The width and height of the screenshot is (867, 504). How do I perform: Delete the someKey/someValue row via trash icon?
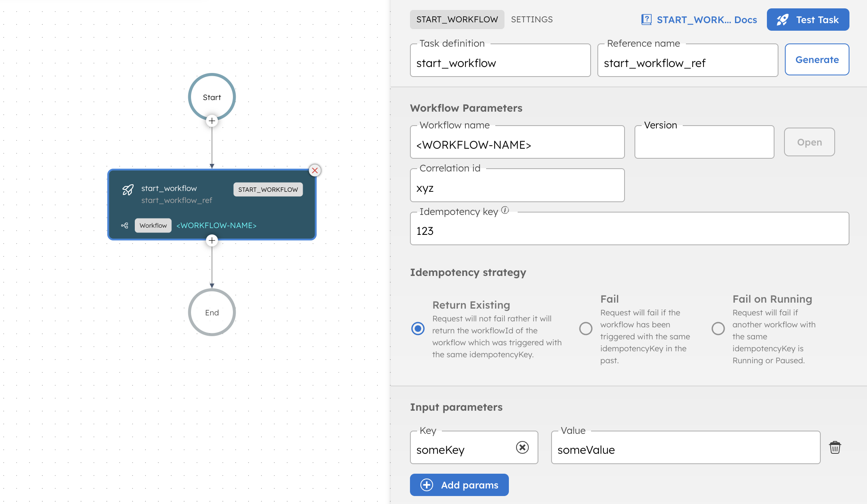pos(835,447)
